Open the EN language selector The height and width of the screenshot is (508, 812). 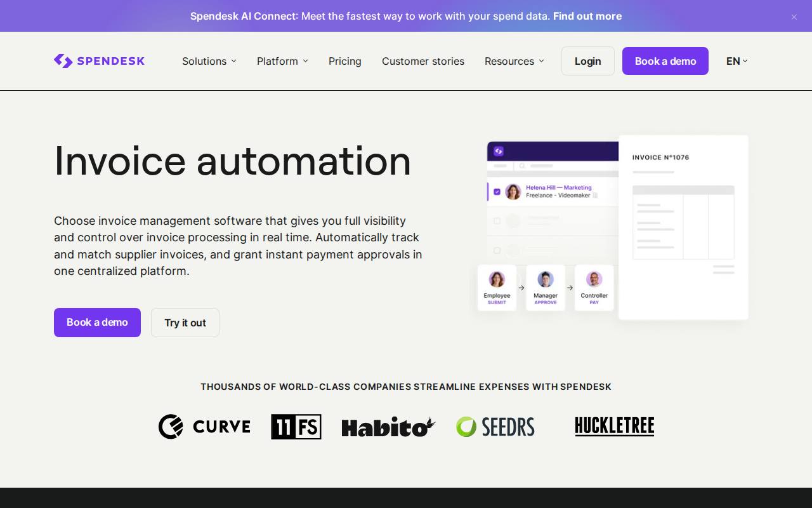tap(737, 61)
